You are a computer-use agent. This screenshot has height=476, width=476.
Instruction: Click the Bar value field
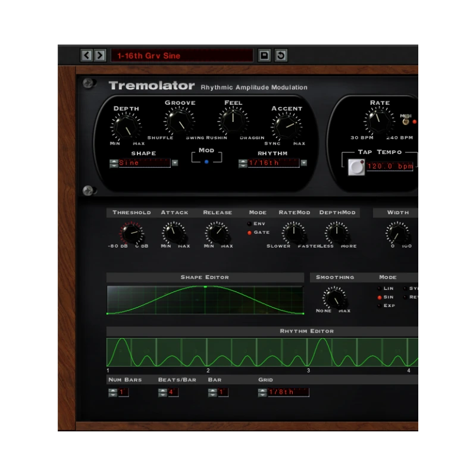(223, 393)
